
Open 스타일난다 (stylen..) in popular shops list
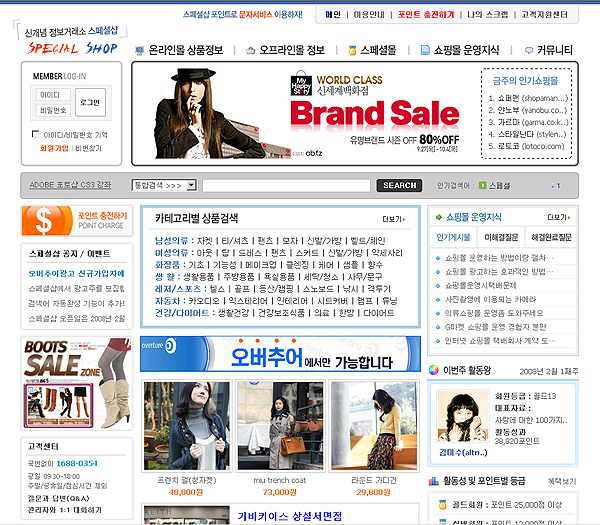(x=527, y=134)
